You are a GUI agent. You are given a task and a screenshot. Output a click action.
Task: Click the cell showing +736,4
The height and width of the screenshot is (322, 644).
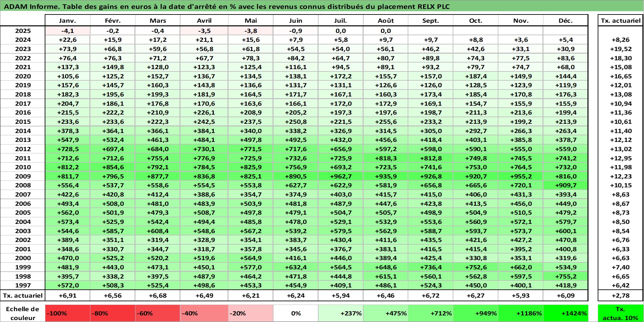(431, 267)
